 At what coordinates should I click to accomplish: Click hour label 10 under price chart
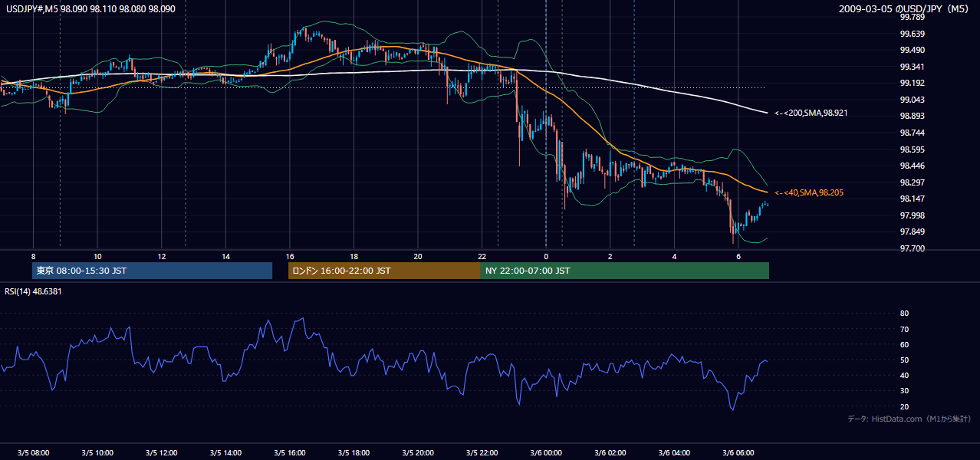point(97,256)
